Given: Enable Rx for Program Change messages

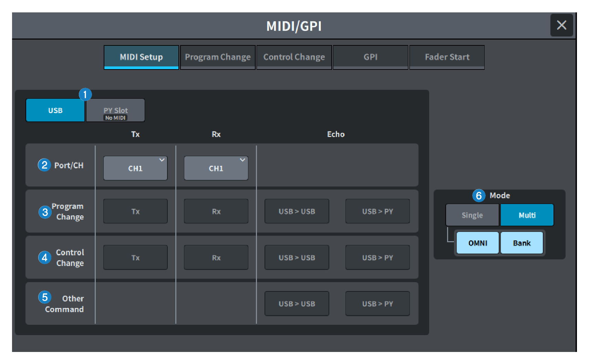Looking at the screenshot, I should pyautogui.click(x=216, y=211).
